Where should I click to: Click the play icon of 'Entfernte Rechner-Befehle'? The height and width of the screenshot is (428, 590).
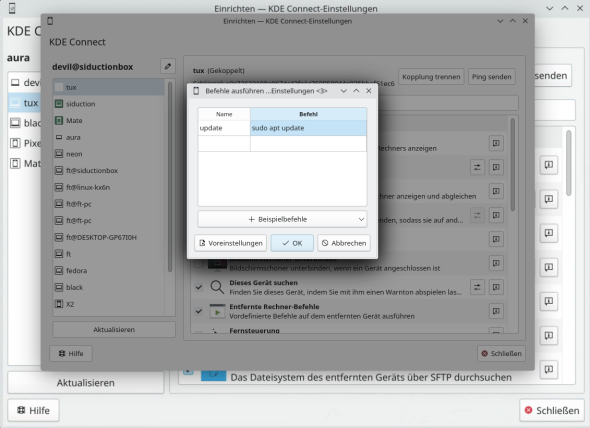pos(217,311)
